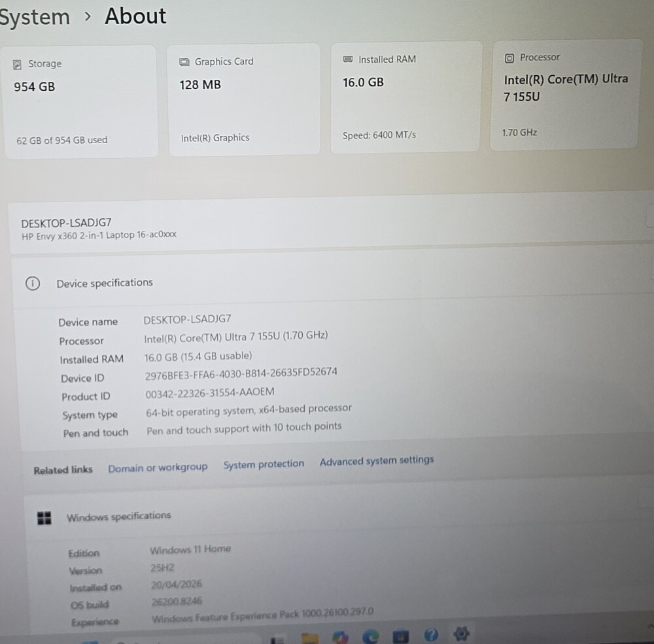Viewport: 654px width, 644px height.
Task: Click the DESKTOP-LSADJG7 heading above the model name
Action: coord(66,223)
